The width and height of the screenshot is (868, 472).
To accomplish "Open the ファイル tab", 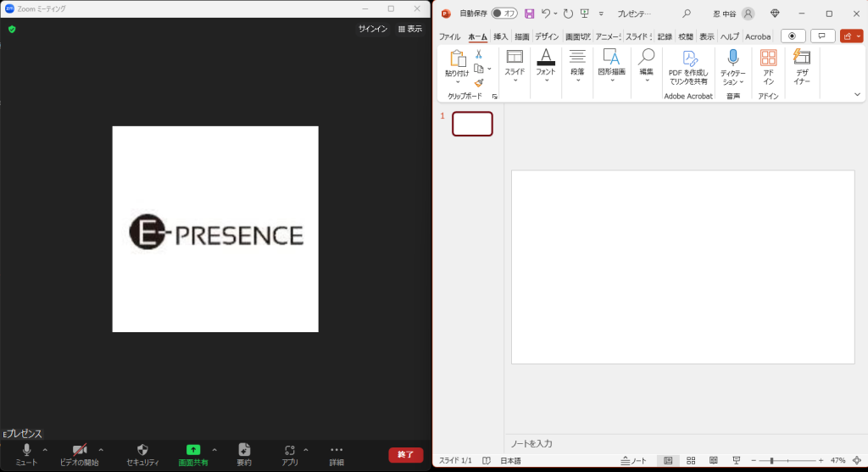I will pos(449,36).
